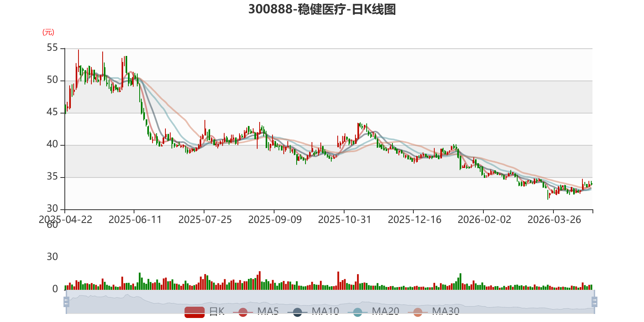The image size is (644, 322).
Task: Click the 55 price axis label
Action: [x=52, y=48]
